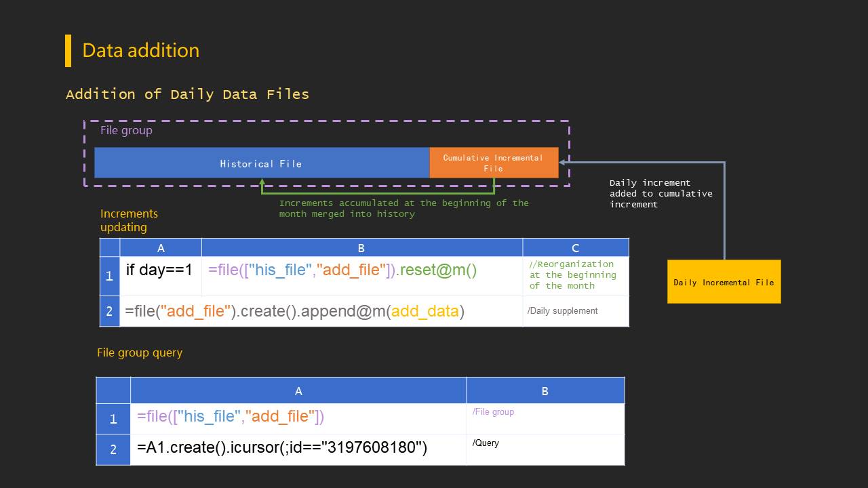Select the icursor query formula cell
The image size is (868, 488).
(282, 448)
